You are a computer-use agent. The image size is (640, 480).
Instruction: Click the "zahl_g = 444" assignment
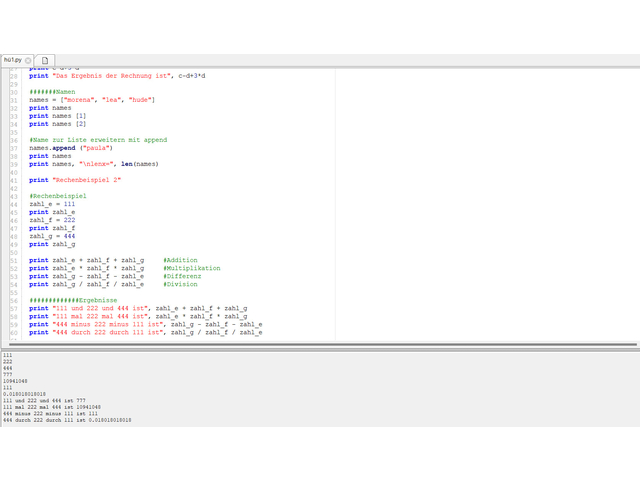[52, 236]
